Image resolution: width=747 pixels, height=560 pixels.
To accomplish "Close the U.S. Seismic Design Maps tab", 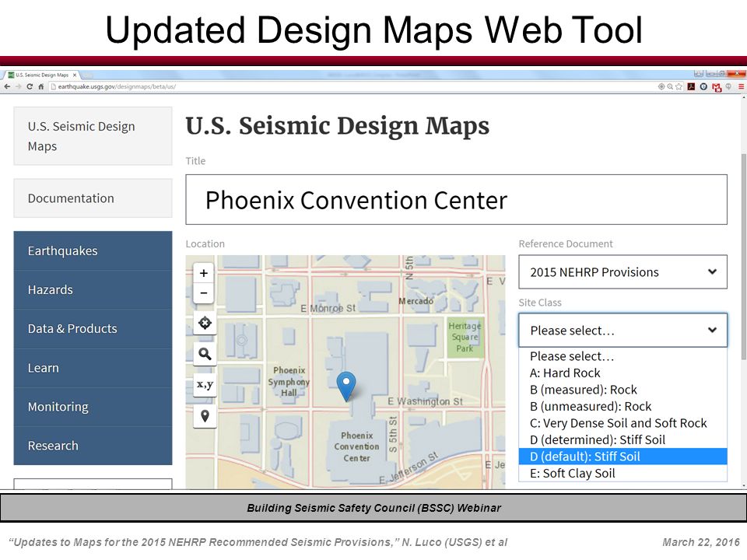I will pyautogui.click(x=75, y=75).
